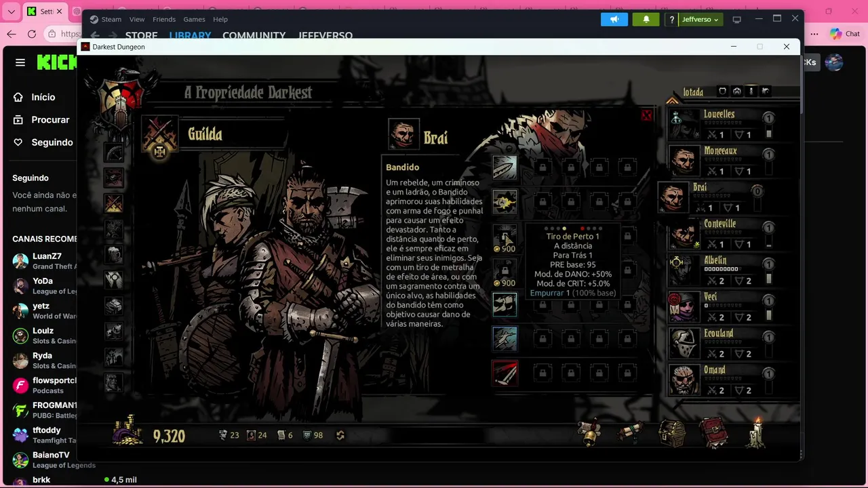The width and height of the screenshot is (868, 488).
Task: Open LuanZ7 channel in Kick sidebar
Action: (x=45, y=261)
